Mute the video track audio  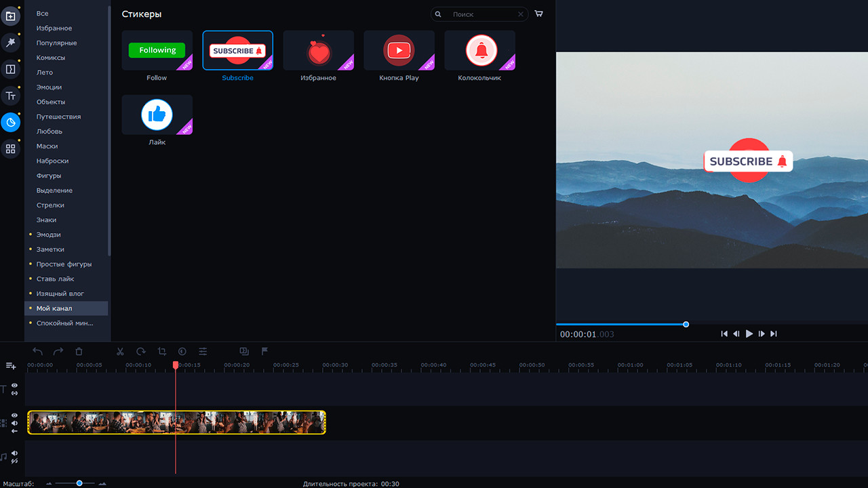tap(13, 423)
